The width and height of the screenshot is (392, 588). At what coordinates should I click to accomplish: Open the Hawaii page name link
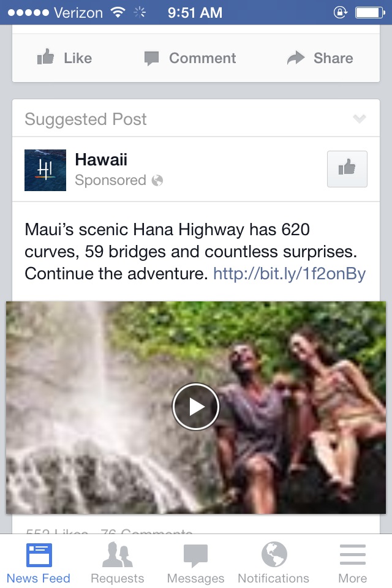tap(101, 159)
